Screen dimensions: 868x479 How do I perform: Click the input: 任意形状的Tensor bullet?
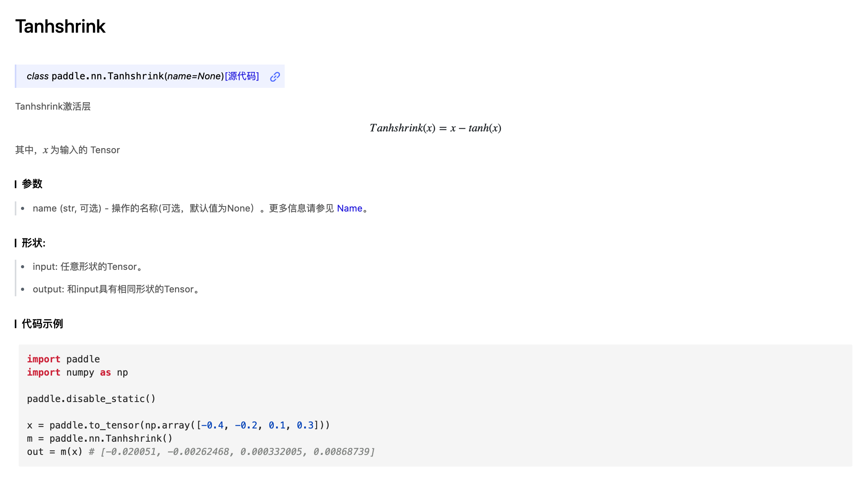(x=87, y=267)
